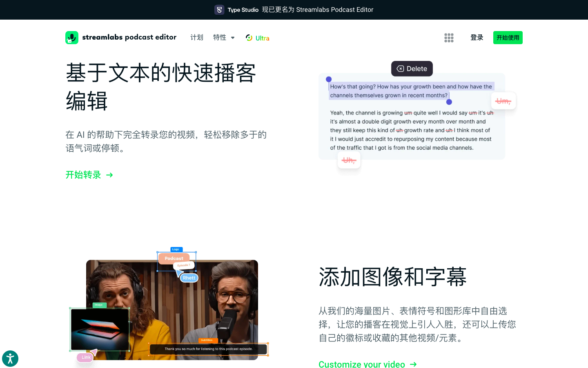Screen dimensions: 588x368
Task: Open the streamlabs podcast editor home link
Action: click(x=121, y=38)
